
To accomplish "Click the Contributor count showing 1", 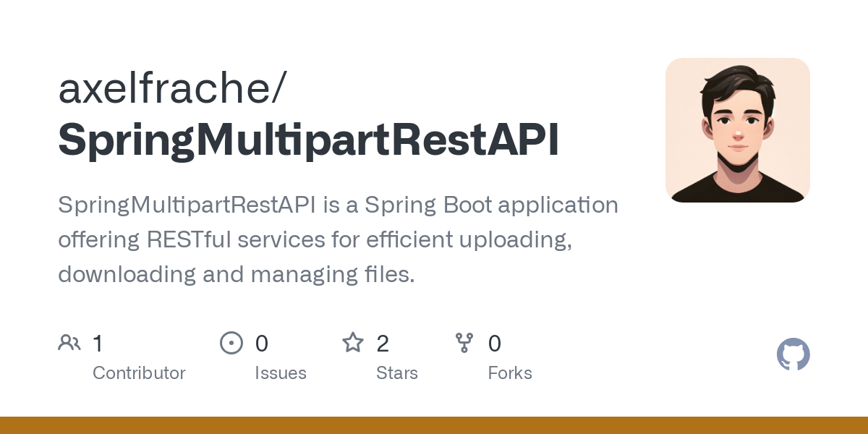I will (98, 344).
